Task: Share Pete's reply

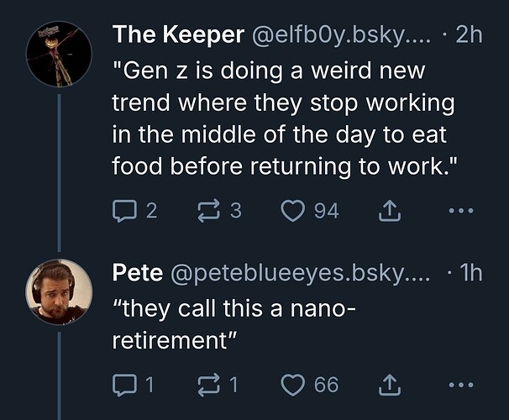Action: click(x=390, y=385)
